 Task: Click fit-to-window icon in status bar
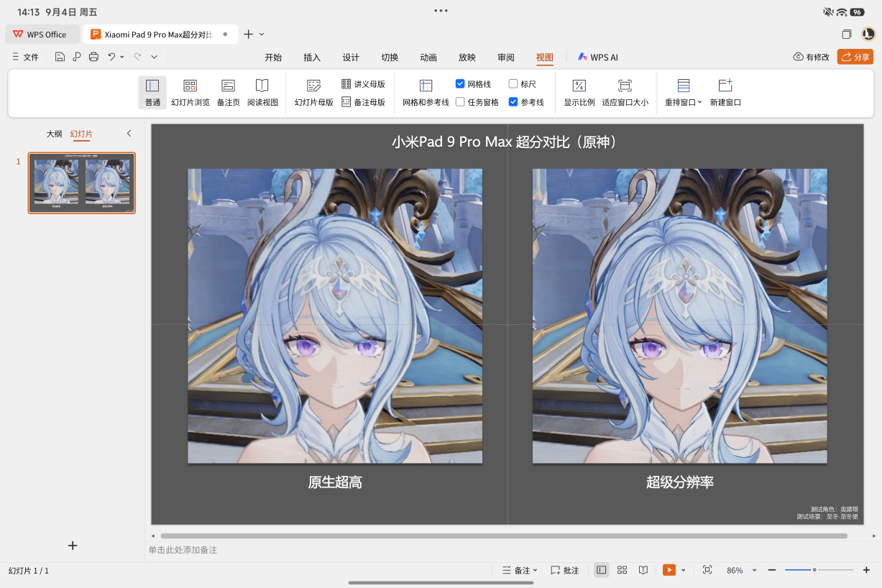pyautogui.click(x=707, y=570)
